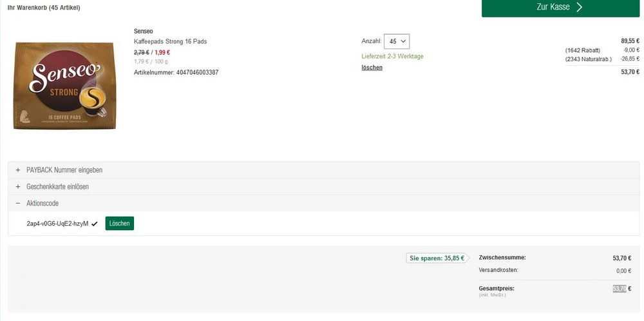Expand PAYBACK Nummer eingeben section
Viewport: 644px width, 321px height.
click(324, 170)
